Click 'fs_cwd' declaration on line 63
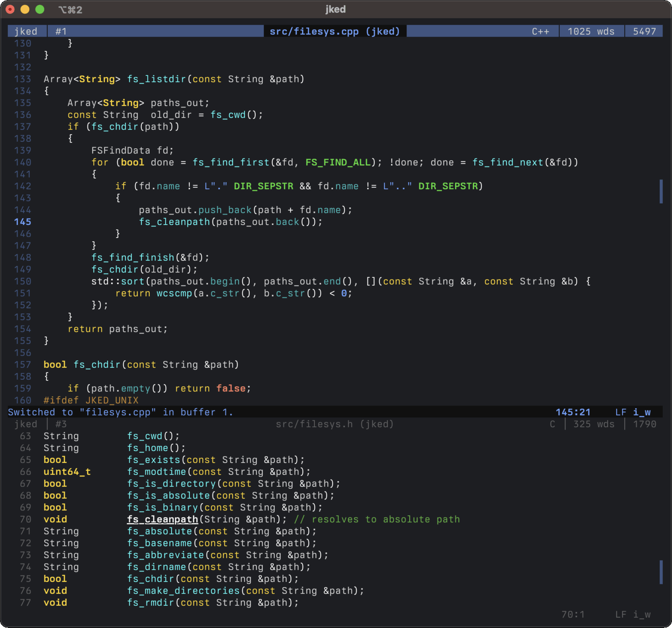Screen dimensions: 672x628 [145, 436]
